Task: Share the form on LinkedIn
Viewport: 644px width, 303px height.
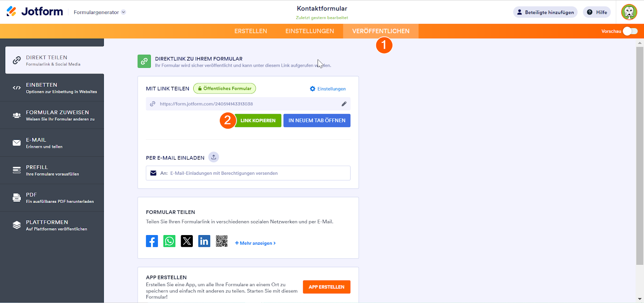Action: click(204, 241)
